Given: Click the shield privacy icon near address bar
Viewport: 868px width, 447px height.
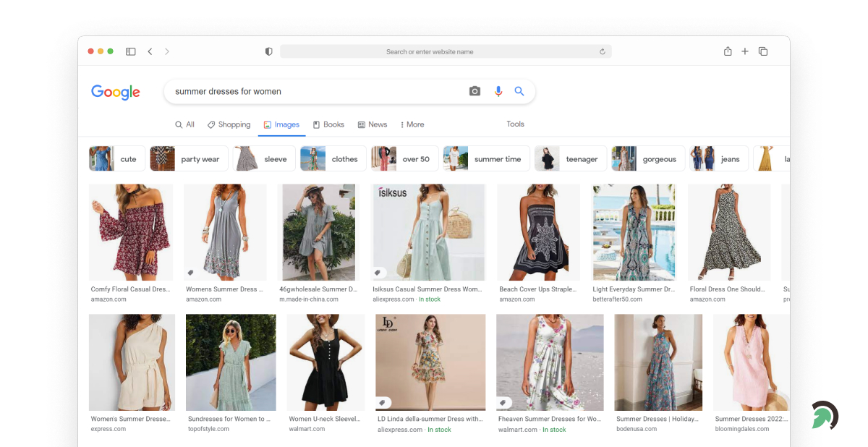Looking at the screenshot, I should (x=268, y=51).
